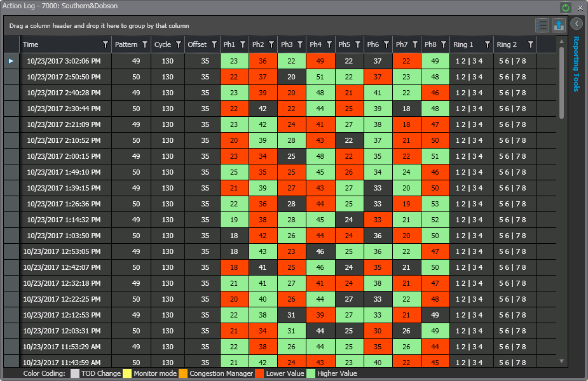Open the Reporting Tools vertical tab
The image size is (588, 381).
pos(577,63)
